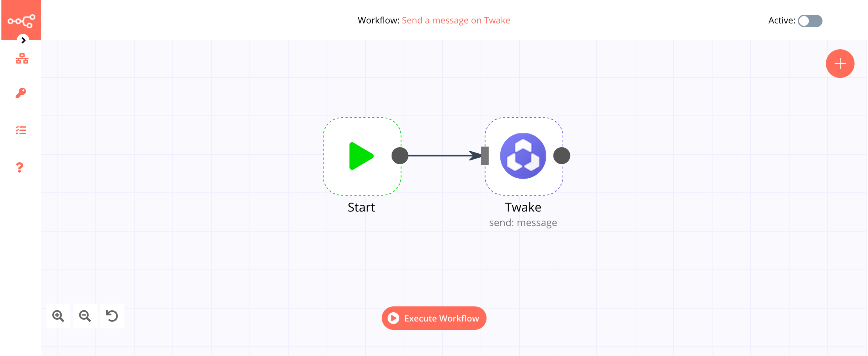Image resolution: width=868 pixels, height=356 pixels.
Task: Toggle the Active workflow switch
Action: (x=809, y=20)
